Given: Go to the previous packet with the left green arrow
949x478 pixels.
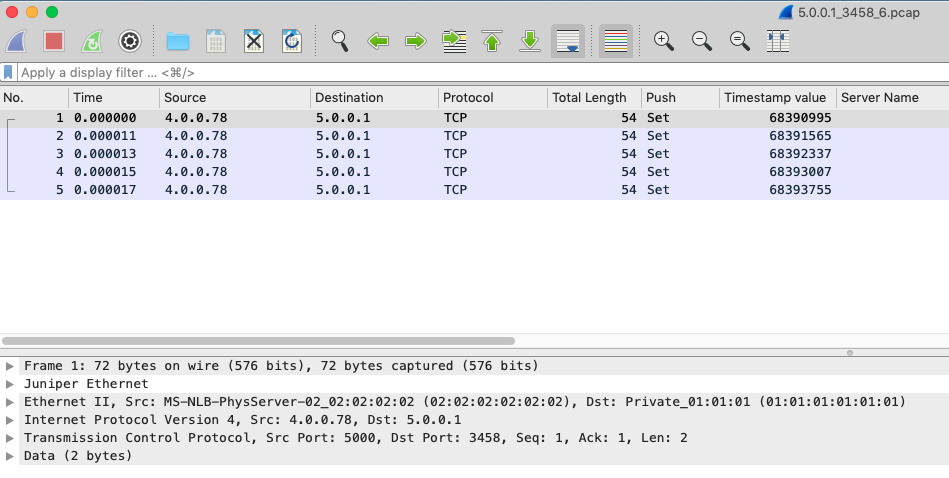Looking at the screenshot, I should click(x=378, y=41).
